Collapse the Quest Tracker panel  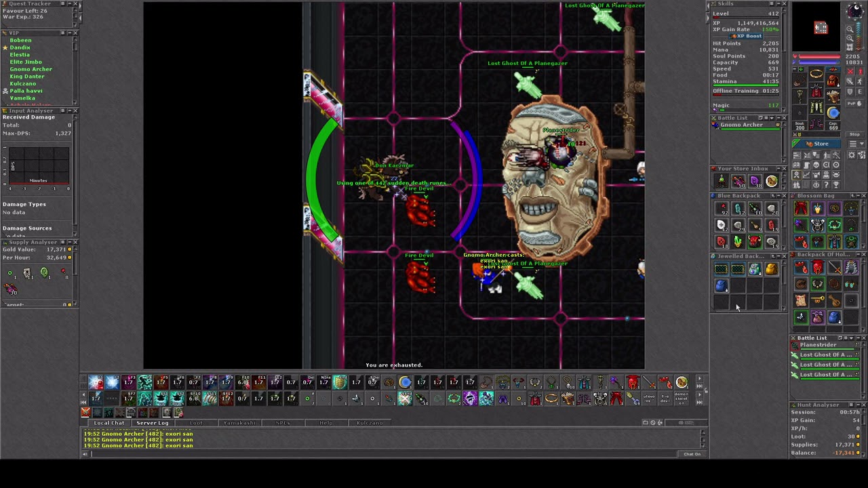(x=68, y=4)
